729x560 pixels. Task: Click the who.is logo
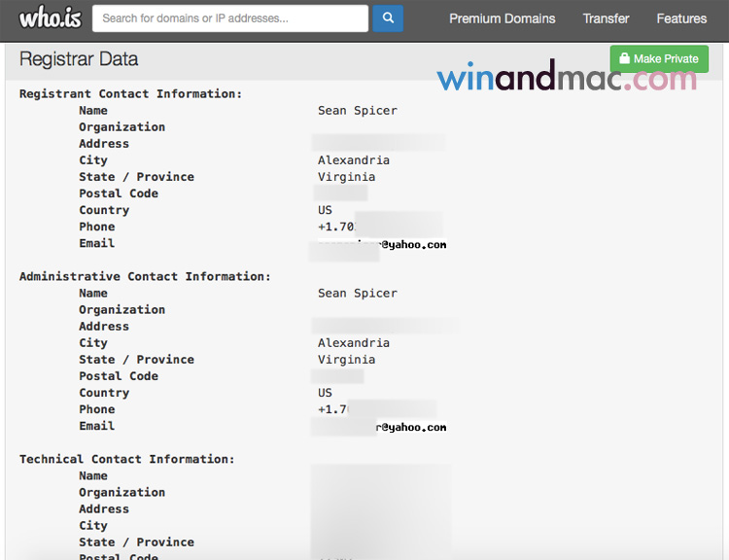(51, 17)
